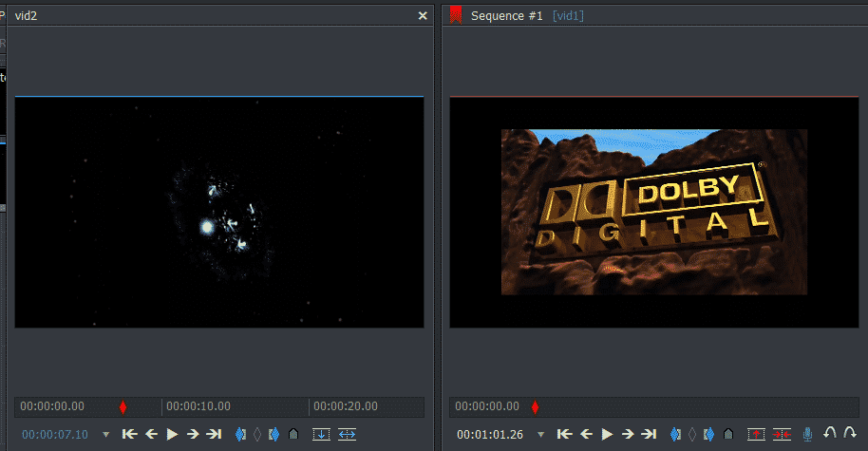Screen dimensions: 868x451
Task: Jump to the next cut in Sequence #1
Action: [x=649, y=435]
